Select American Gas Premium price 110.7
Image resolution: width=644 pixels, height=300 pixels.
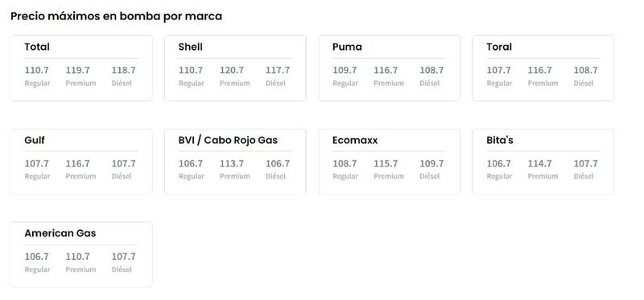click(x=77, y=257)
